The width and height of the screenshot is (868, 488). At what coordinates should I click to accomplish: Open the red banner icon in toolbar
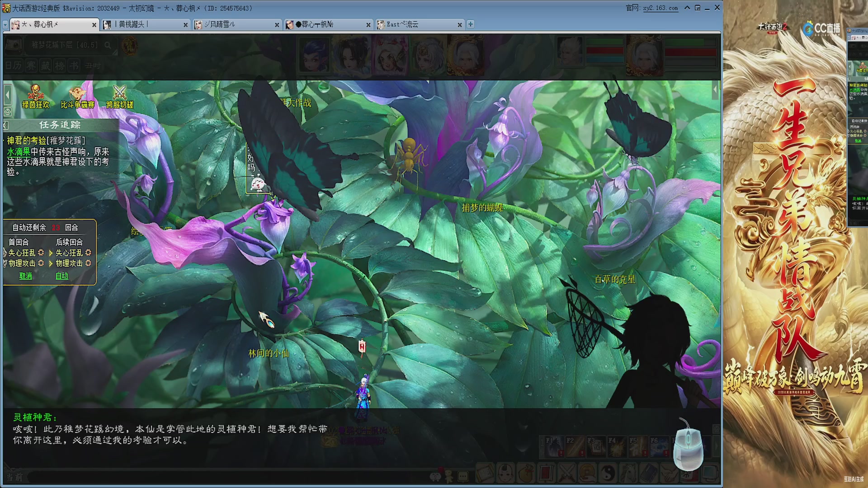tap(546, 474)
